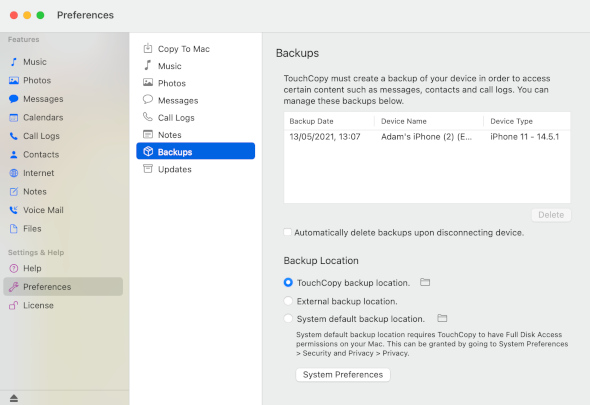
Task: Enable automatically delete backups checkbox
Action: 287,232
